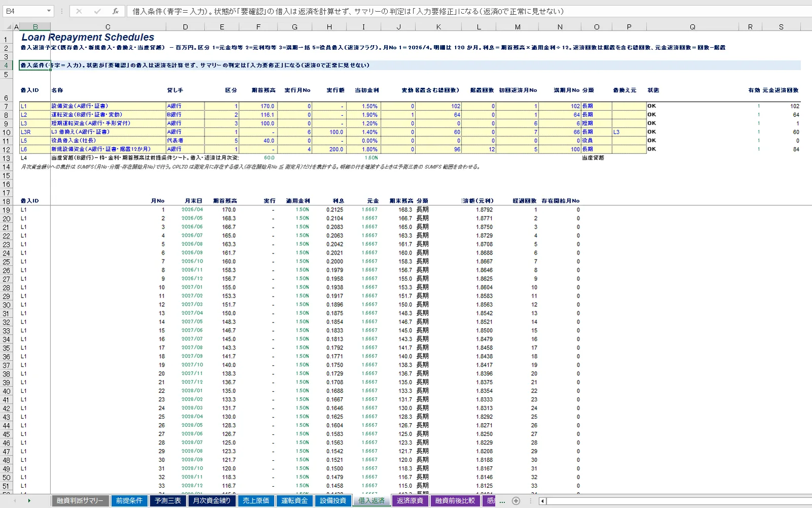Click the 1.90% rate cell for L2
This screenshot has width=812, height=508.
click(x=363, y=115)
